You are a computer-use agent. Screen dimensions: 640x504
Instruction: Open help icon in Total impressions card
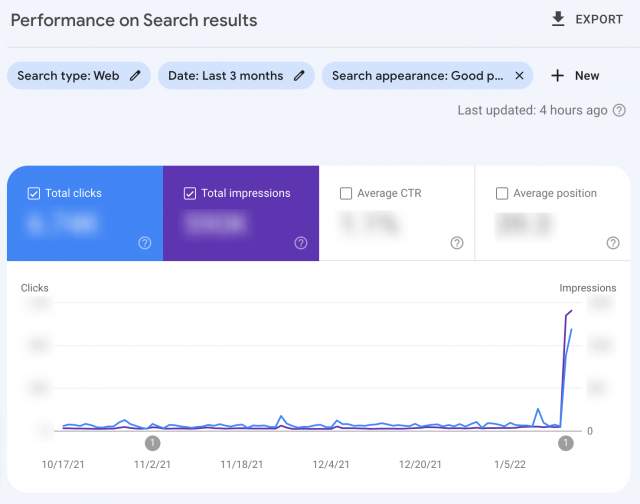(301, 243)
